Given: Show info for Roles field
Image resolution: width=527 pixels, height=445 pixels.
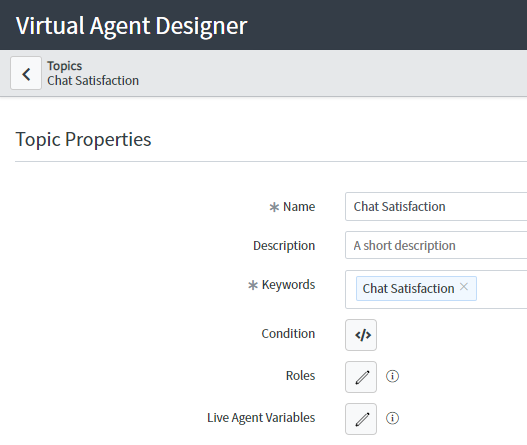Looking at the screenshot, I should coord(392,376).
